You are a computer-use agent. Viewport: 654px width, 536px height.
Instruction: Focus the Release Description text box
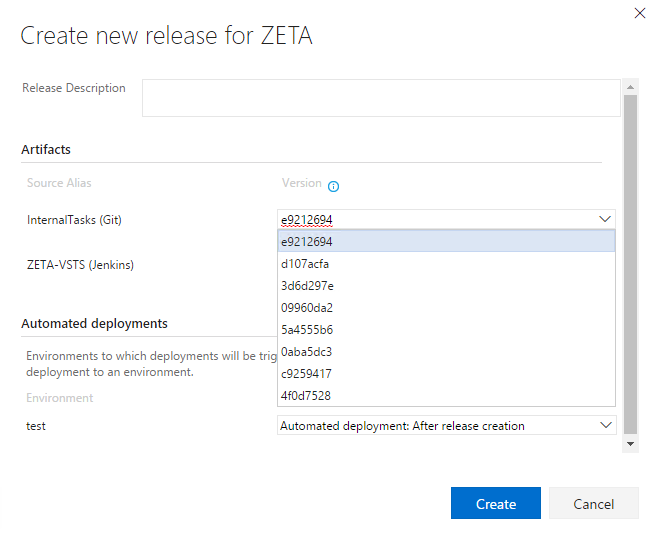tap(381, 98)
